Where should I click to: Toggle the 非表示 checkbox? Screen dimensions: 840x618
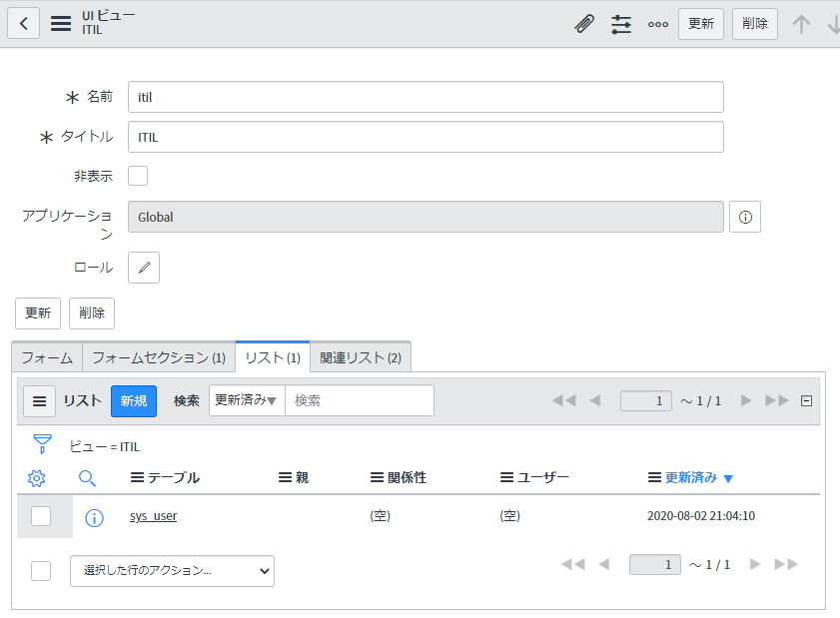tap(138, 176)
